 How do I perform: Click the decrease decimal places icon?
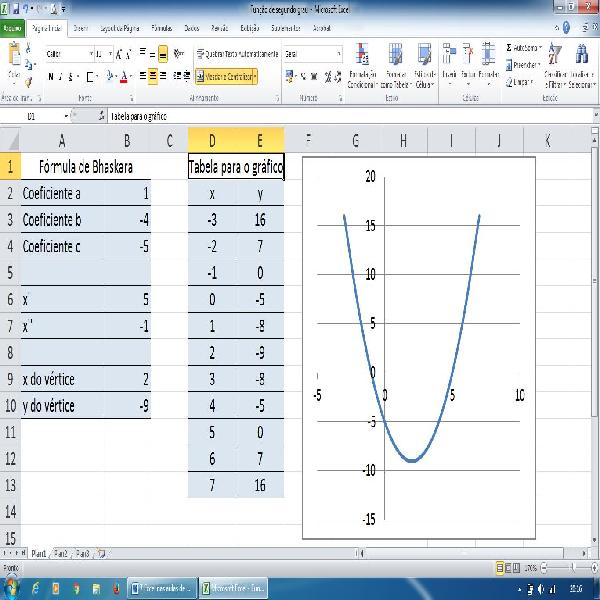click(x=338, y=77)
